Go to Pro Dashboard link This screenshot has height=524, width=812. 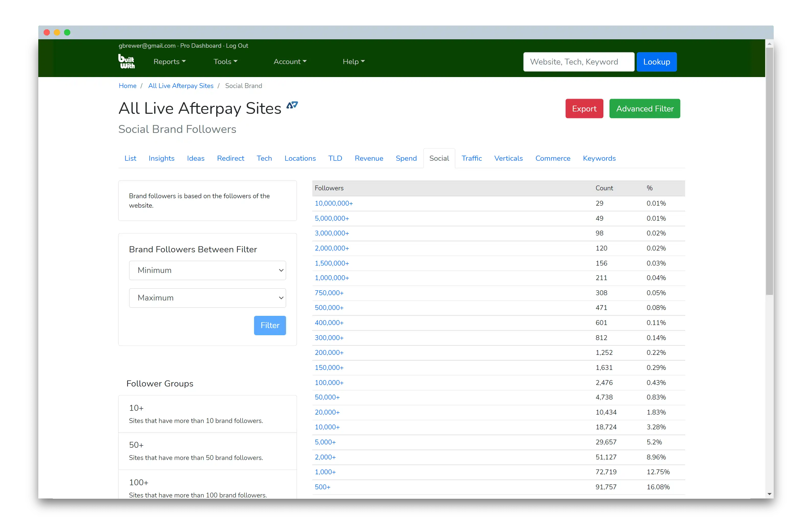pos(200,46)
